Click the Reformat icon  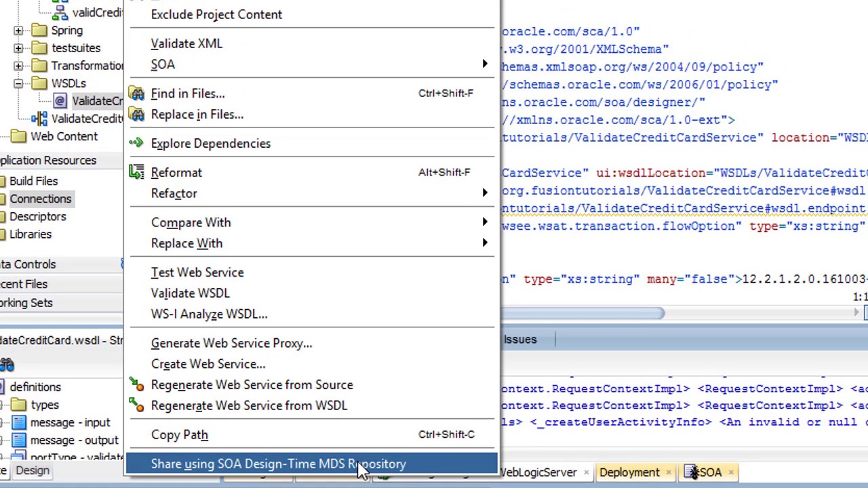138,172
